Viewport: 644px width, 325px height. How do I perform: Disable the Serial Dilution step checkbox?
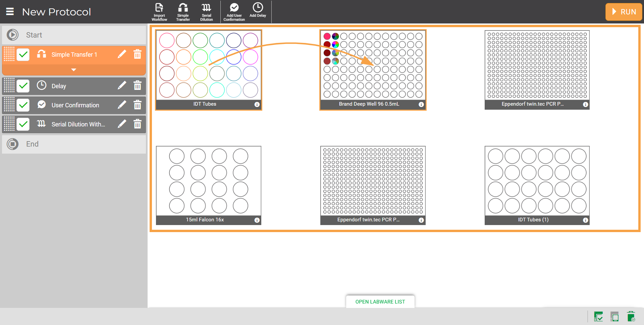[x=23, y=124]
